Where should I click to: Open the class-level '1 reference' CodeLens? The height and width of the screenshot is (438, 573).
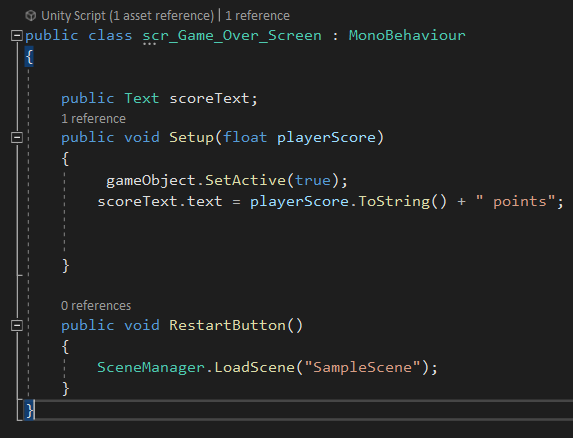click(x=257, y=16)
